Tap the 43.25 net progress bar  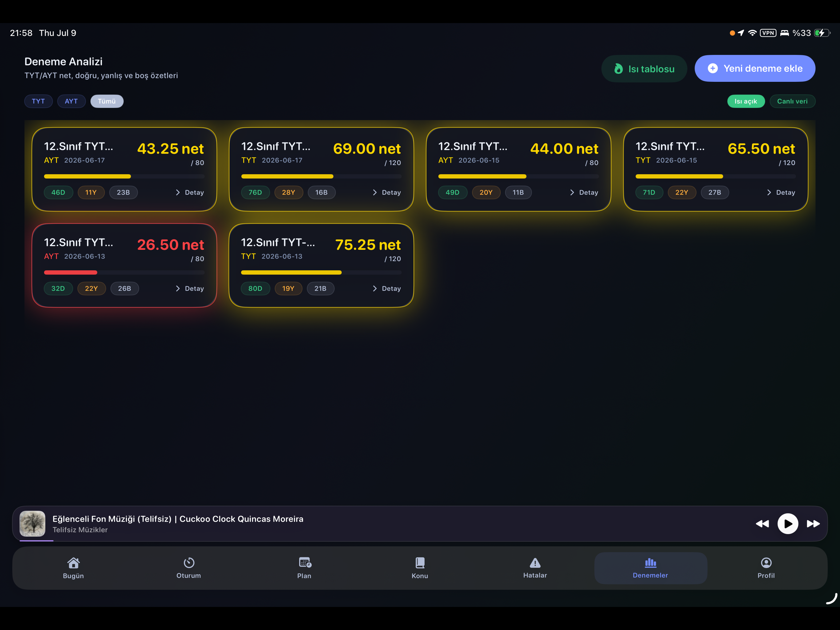click(x=124, y=176)
